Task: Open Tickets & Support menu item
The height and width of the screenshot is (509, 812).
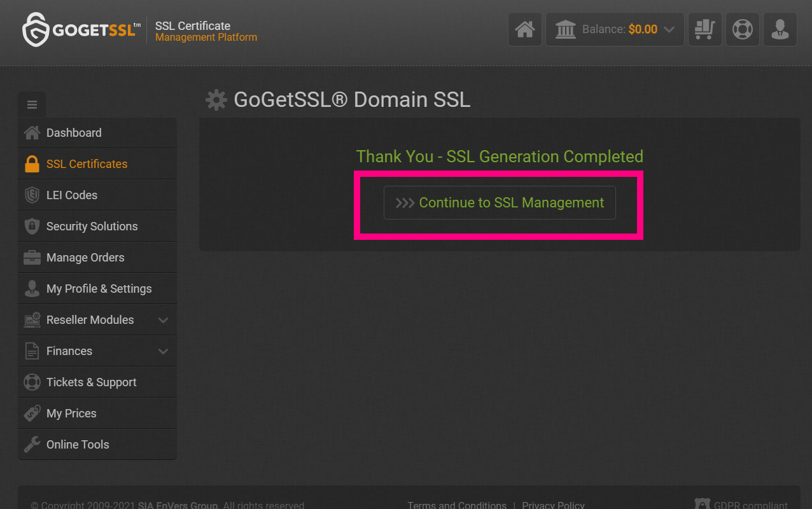Action: pos(97,382)
